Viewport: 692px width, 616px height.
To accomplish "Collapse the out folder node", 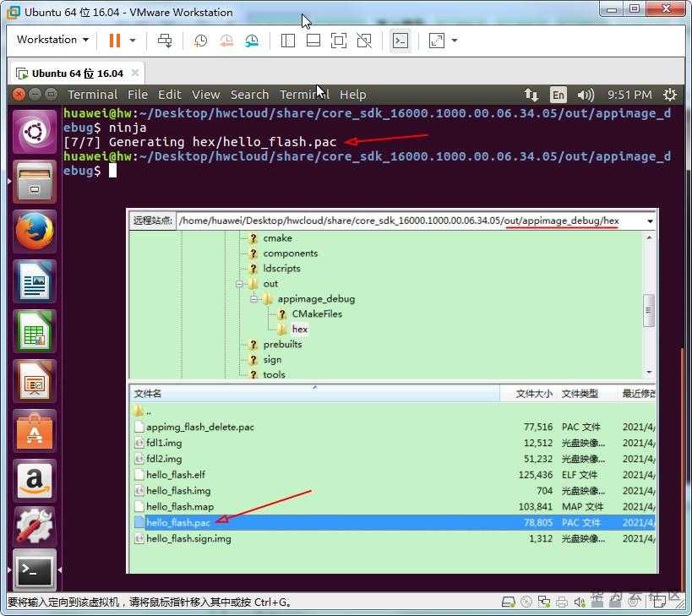I will (239, 284).
